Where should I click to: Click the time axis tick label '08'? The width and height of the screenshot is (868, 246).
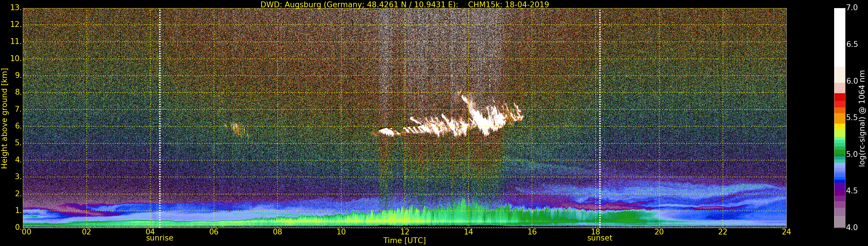(277, 232)
